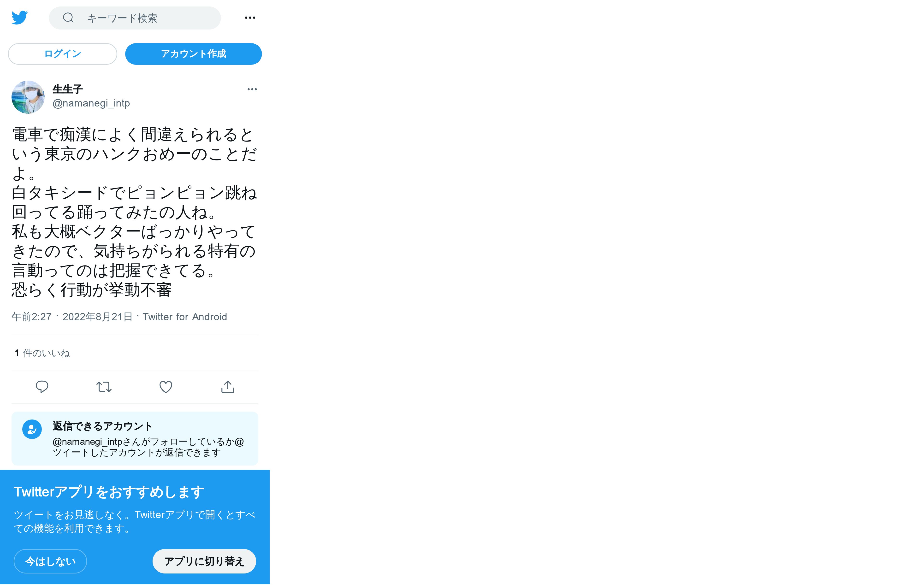Like the tweet with heart icon
Viewport: 924px width, 585px height.
click(x=166, y=387)
